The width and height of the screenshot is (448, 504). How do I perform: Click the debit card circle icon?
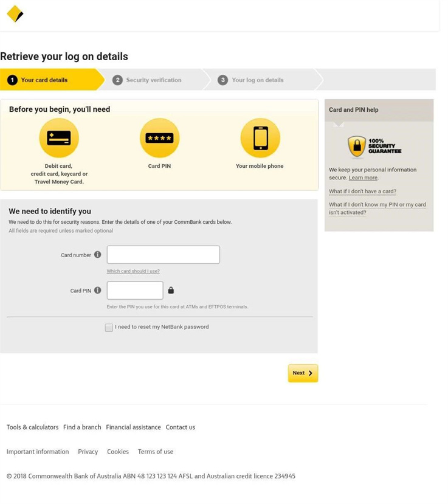(59, 138)
